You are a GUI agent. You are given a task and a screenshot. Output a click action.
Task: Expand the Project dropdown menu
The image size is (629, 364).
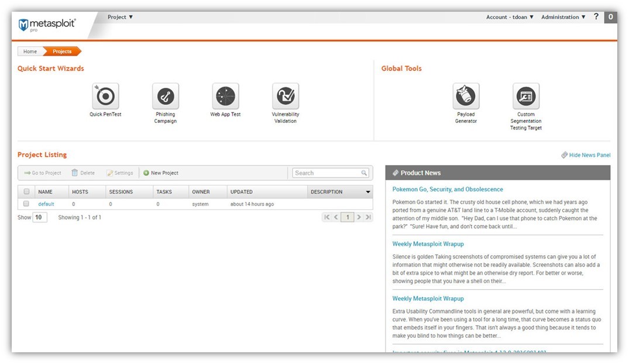[x=120, y=17]
